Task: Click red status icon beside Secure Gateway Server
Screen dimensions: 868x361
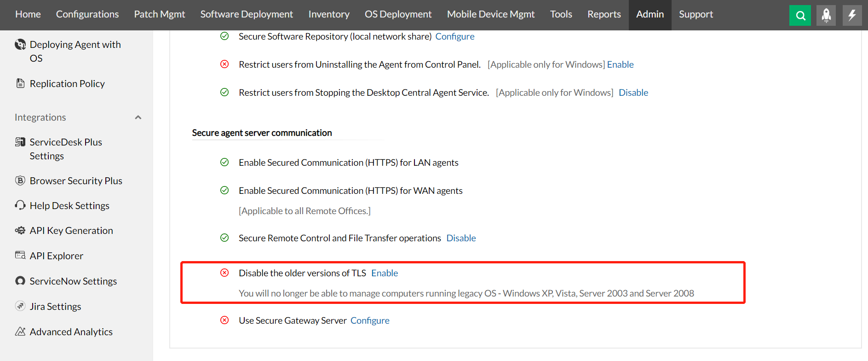Action: coord(224,320)
